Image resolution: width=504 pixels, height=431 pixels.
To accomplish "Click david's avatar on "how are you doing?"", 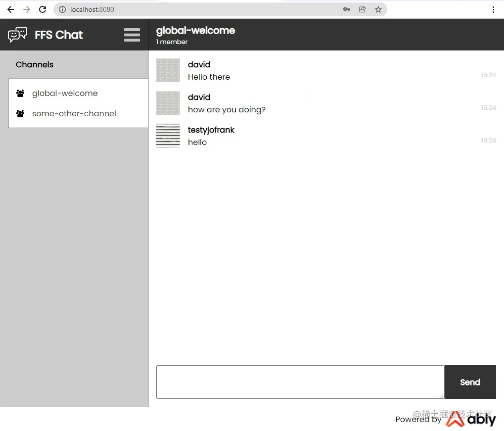I will coord(168,103).
